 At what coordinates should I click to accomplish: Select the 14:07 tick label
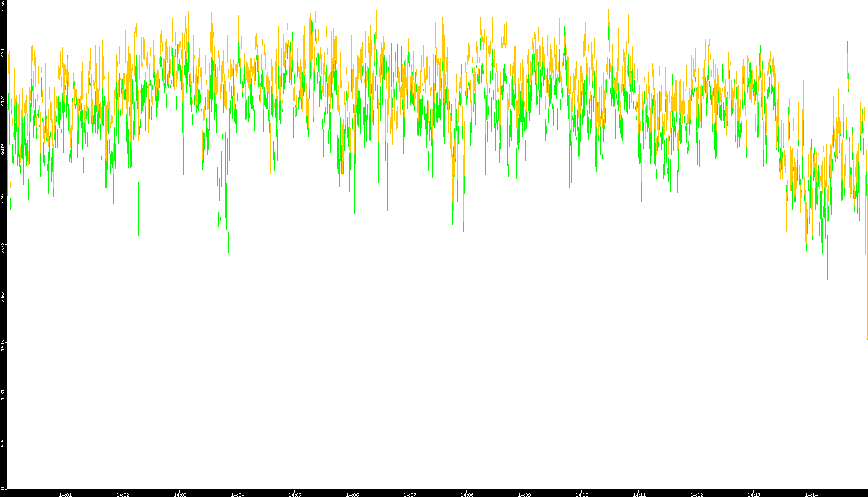(x=409, y=495)
